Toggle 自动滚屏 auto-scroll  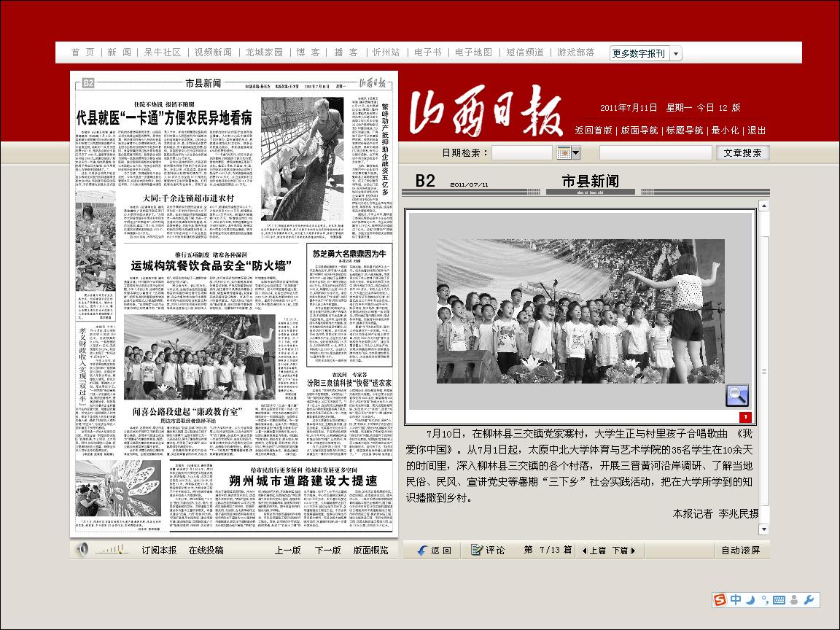tap(740, 551)
